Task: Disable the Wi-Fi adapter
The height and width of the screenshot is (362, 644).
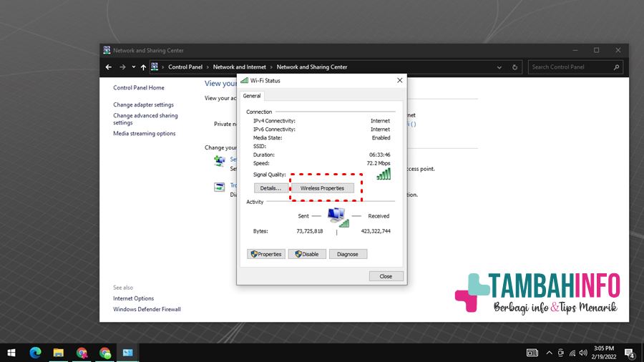Action: 307,254
